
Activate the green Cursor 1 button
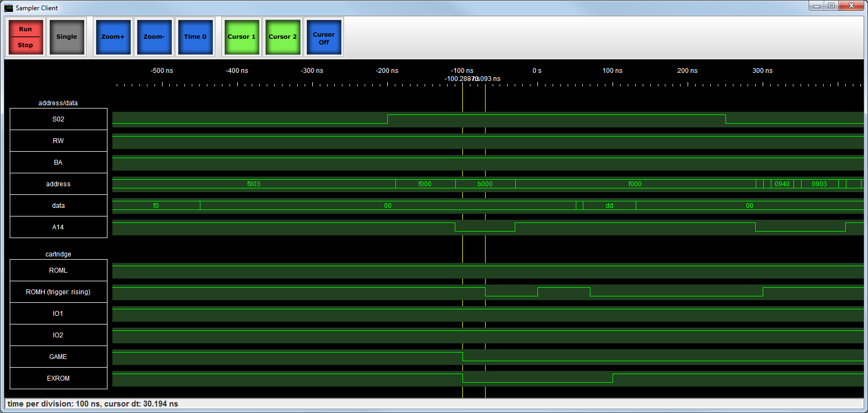click(241, 37)
